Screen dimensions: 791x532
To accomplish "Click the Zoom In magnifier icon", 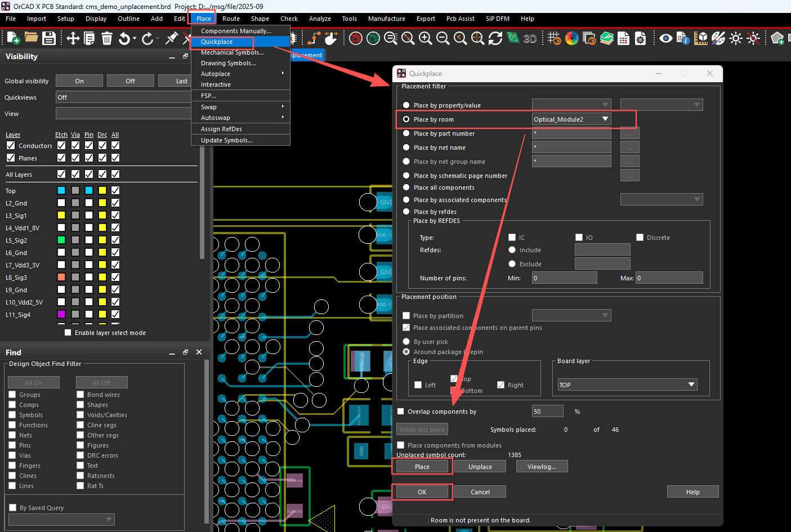I will (426, 38).
